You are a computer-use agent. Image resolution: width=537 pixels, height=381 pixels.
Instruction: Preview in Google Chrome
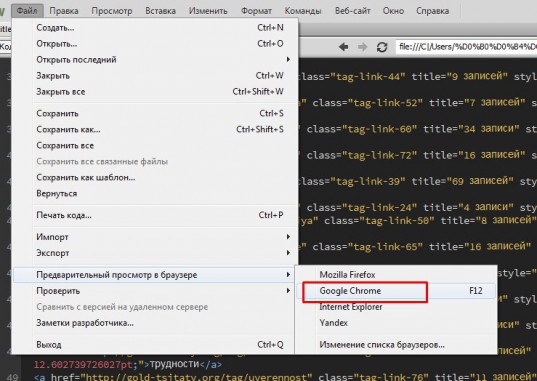tap(396, 291)
